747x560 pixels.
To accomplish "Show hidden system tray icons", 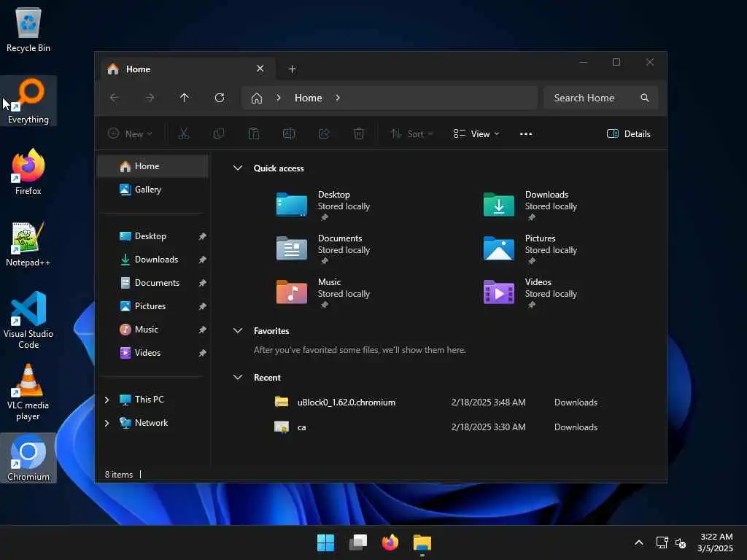I will [639, 542].
